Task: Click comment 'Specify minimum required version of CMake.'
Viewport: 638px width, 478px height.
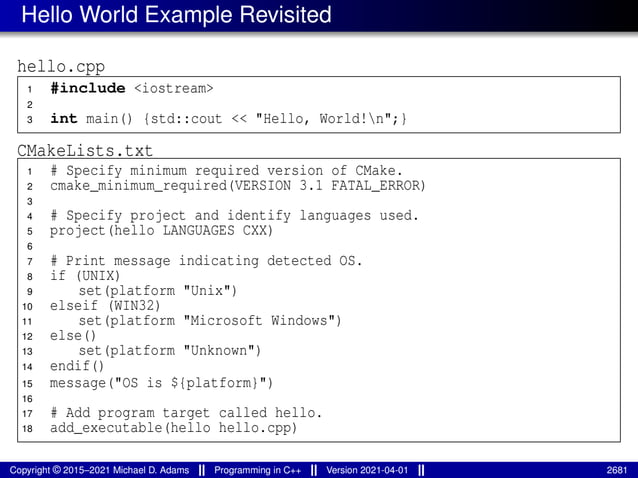Action: pos(227,170)
